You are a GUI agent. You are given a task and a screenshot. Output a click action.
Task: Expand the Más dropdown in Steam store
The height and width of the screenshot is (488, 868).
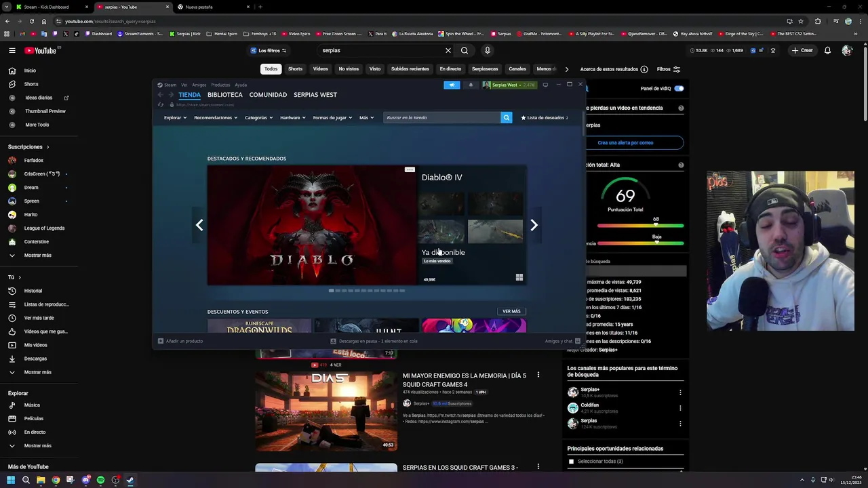[x=366, y=117]
